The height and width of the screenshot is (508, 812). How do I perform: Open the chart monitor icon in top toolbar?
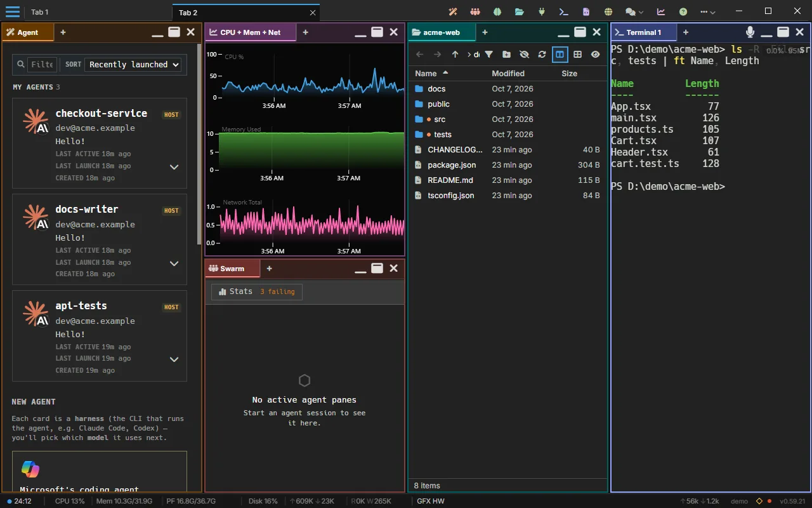pyautogui.click(x=661, y=11)
